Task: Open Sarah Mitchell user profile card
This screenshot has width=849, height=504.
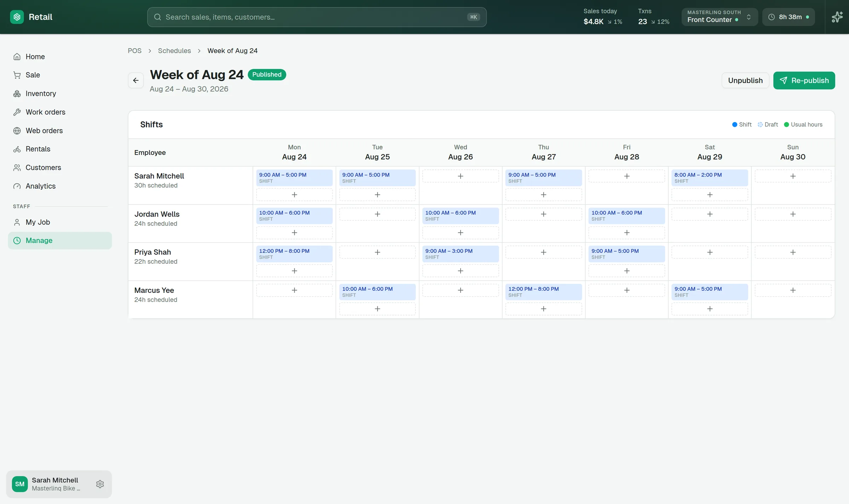Action: coord(59,484)
